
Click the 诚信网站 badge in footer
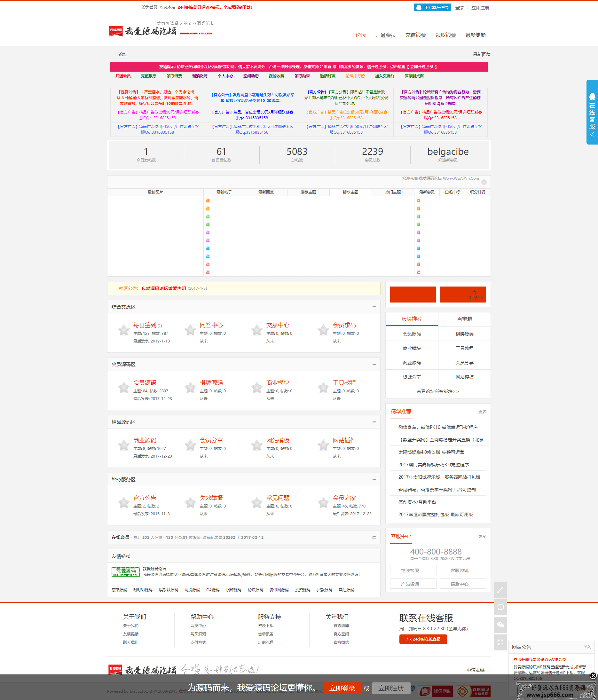coord(436,691)
